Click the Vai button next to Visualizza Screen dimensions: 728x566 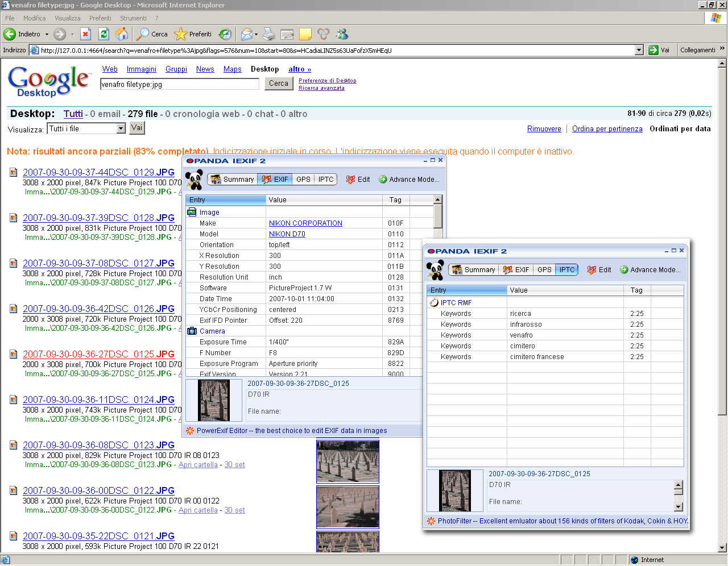[x=137, y=128]
